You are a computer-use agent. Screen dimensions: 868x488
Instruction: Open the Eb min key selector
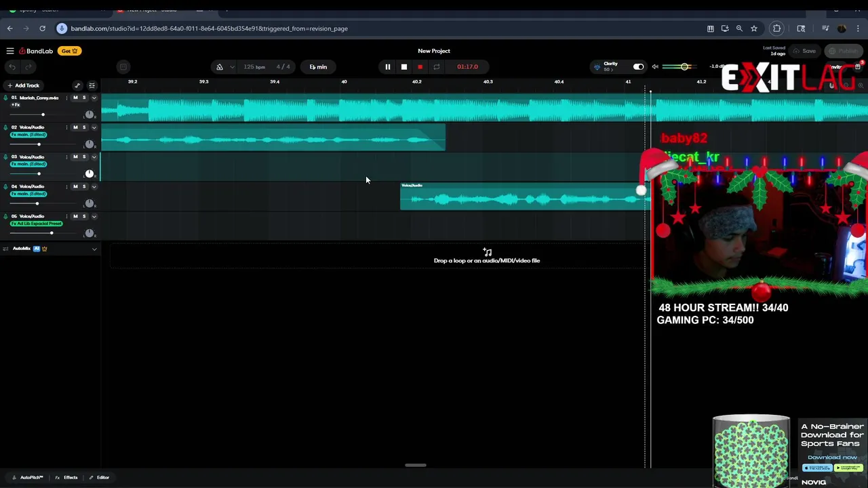[318, 66]
